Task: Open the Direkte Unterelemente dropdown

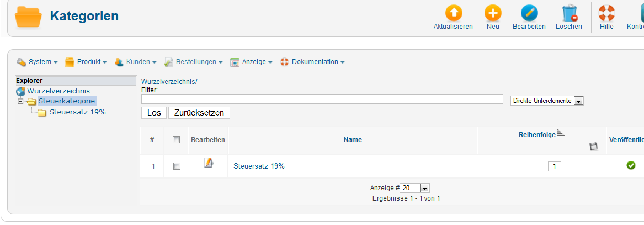Action: pyautogui.click(x=578, y=101)
